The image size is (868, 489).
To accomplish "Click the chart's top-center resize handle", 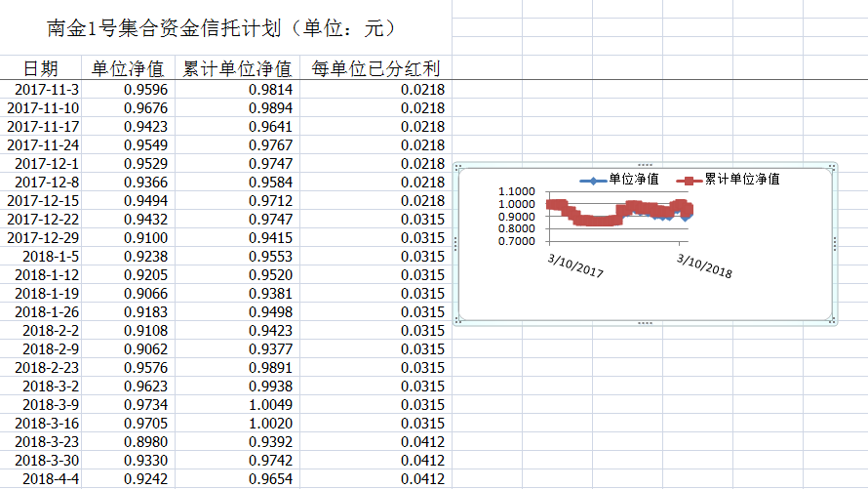I will [x=644, y=165].
